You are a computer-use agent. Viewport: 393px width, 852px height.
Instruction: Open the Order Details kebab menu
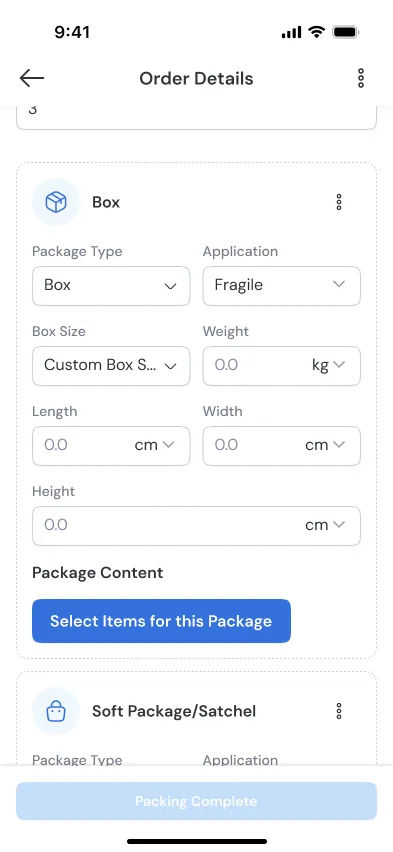[361, 78]
